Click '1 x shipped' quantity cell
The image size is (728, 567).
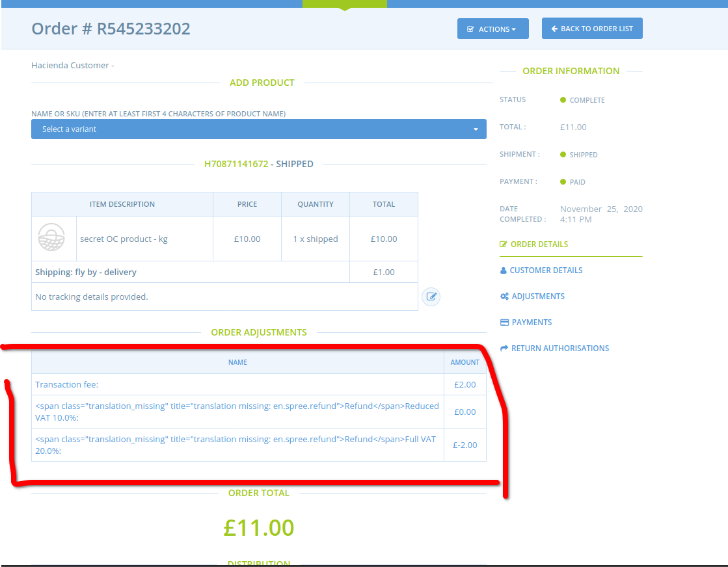click(x=316, y=239)
